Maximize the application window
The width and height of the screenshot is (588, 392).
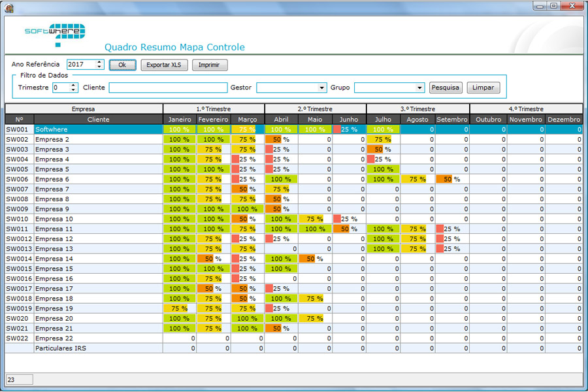tap(553, 6)
